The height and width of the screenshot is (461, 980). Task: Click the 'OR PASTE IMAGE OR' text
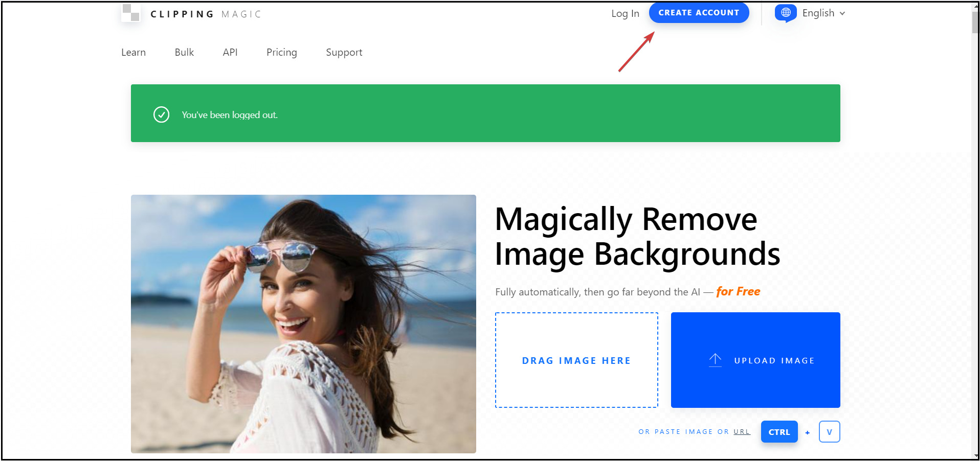pyautogui.click(x=684, y=432)
